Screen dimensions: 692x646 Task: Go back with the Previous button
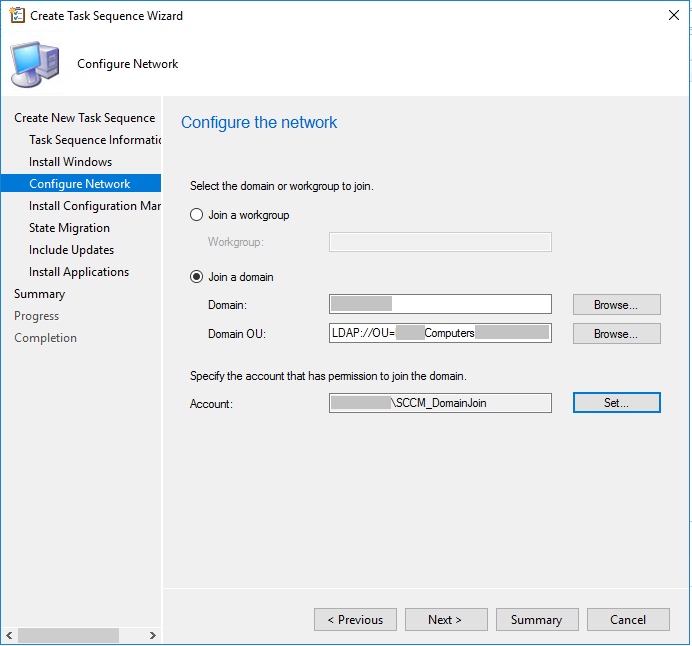tap(355, 620)
